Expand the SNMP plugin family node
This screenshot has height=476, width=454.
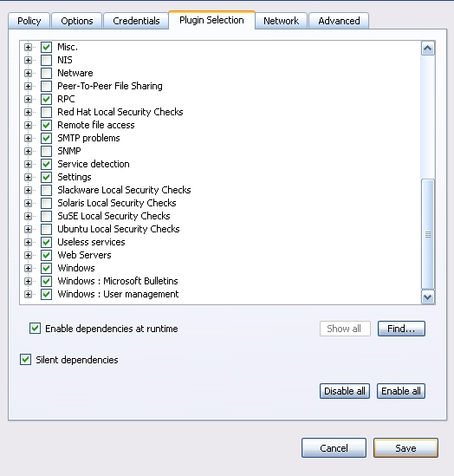click(28, 151)
